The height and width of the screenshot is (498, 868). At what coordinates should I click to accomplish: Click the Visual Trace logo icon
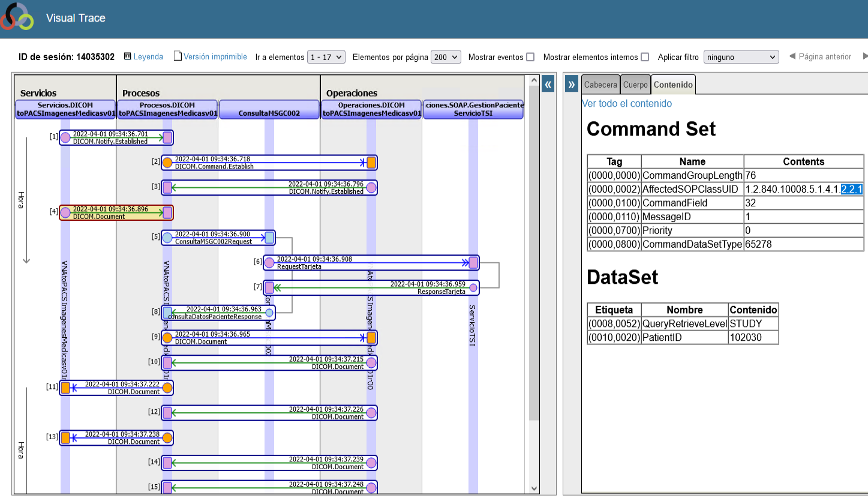click(x=17, y=17)
